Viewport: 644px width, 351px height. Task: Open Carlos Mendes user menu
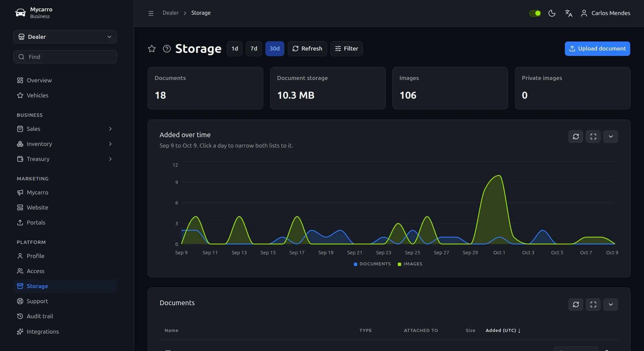pos(605,13)
